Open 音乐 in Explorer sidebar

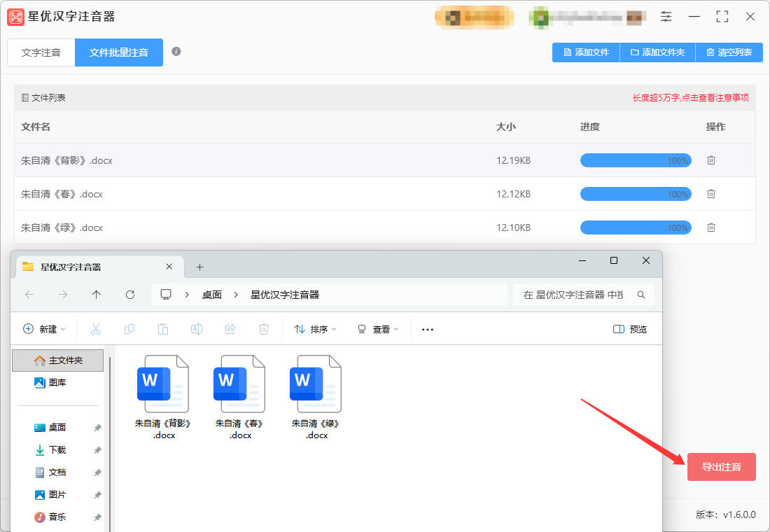(50, 517)
